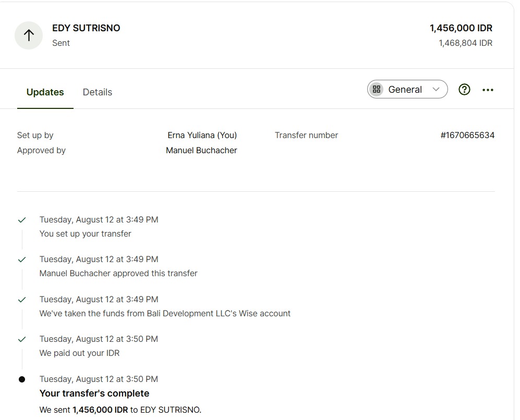Screen dimensions: 520x420
Task: Click transfer number #1670665634
Action: [467, 135]
